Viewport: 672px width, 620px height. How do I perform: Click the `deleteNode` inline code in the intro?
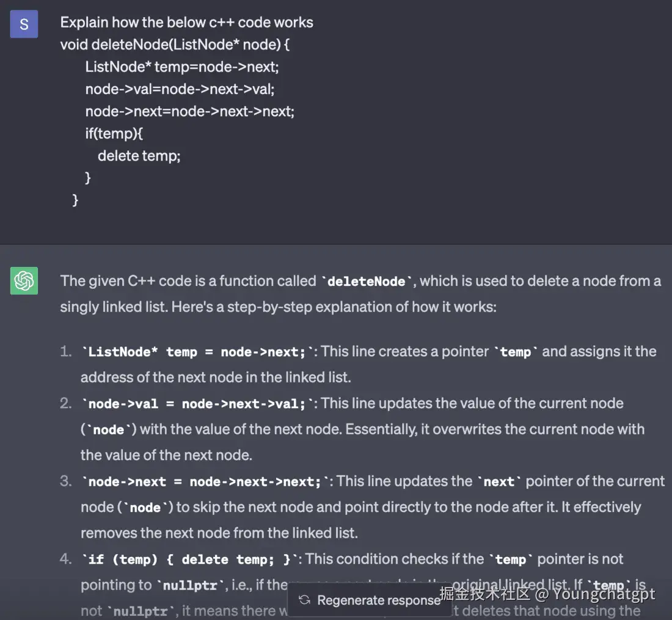[x=367, y=282]
